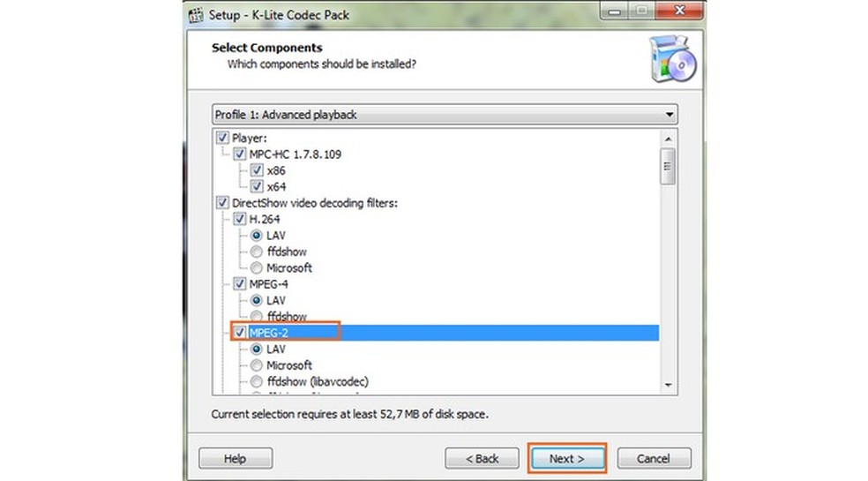The image size is (868, 481).
Task: Select LAV radio under H.264
Action: (257, 235)
